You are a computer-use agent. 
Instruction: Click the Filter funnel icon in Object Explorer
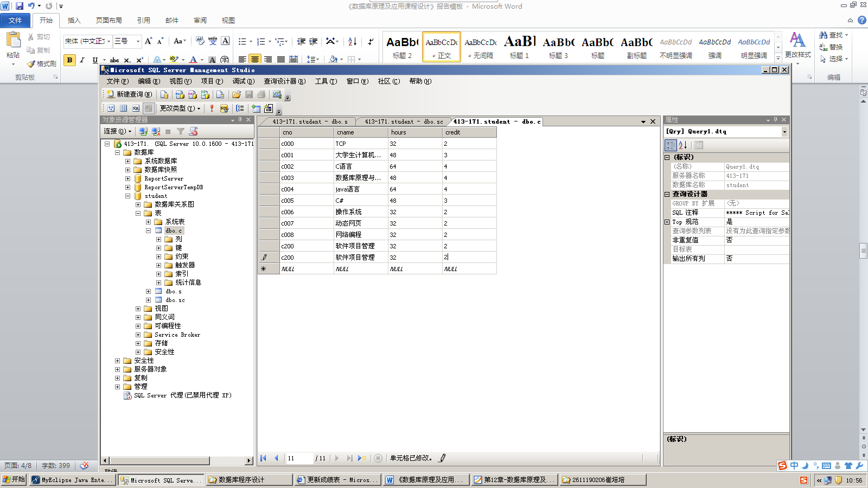coord(181,131)
